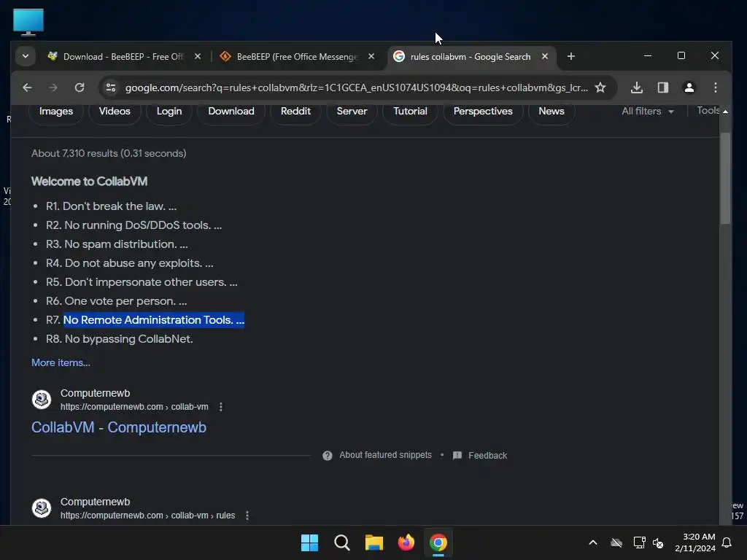Select the Server search chip
The width and height of the screenshot is (747, 560).
click(x=352, y=111)
